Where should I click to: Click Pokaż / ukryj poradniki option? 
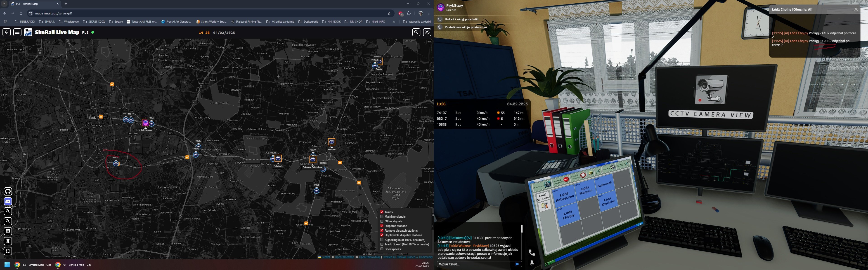tap(461, 19)
